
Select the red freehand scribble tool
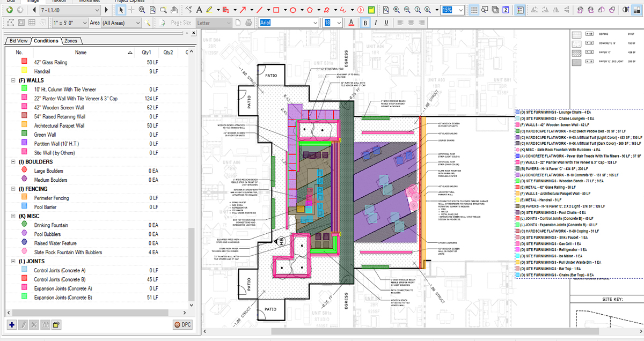pyautogui.click(x=343, y=10)
